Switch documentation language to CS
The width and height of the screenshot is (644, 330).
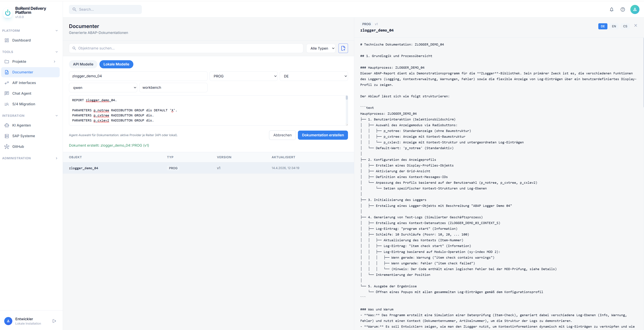pyautogui.click(x=625, y=26)
